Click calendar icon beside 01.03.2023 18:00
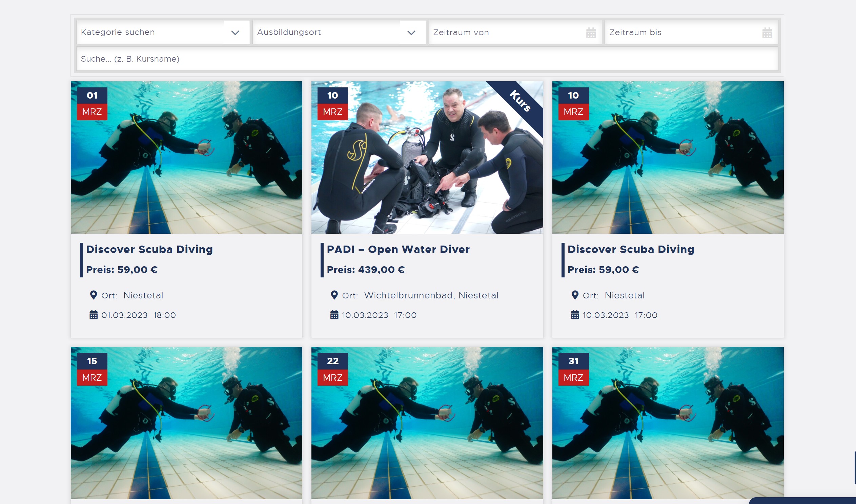Image resolution: width=856 pixels, height=504 pixels. (94, 315)
